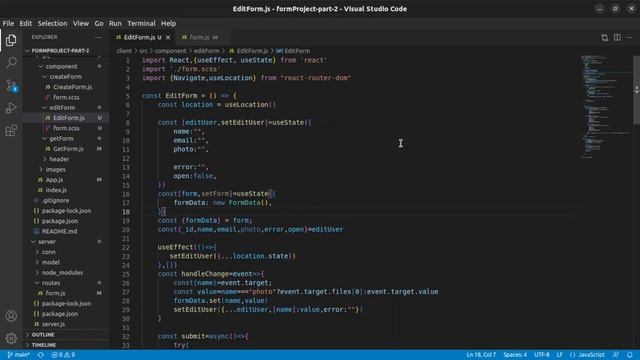Open index.js in the explorer

(56, 190)
